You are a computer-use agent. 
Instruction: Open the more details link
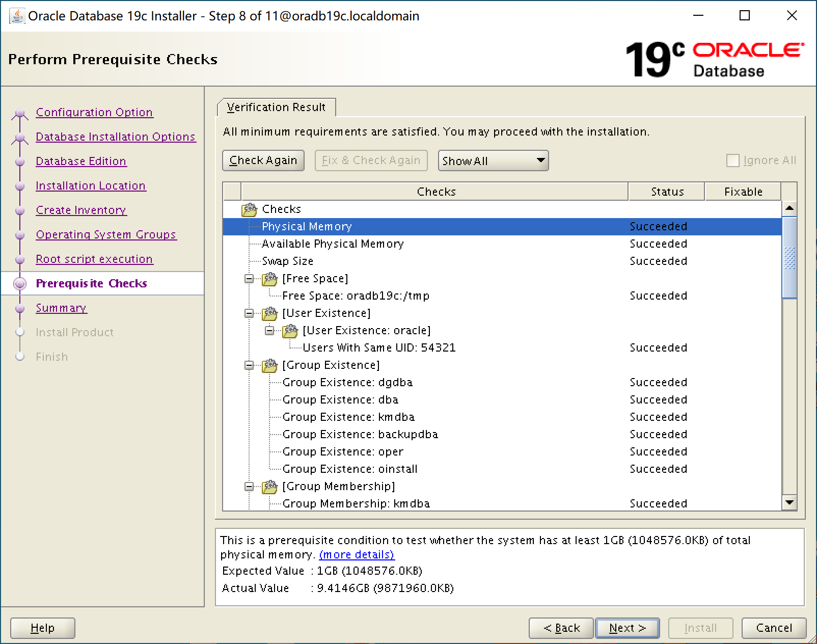357,554
